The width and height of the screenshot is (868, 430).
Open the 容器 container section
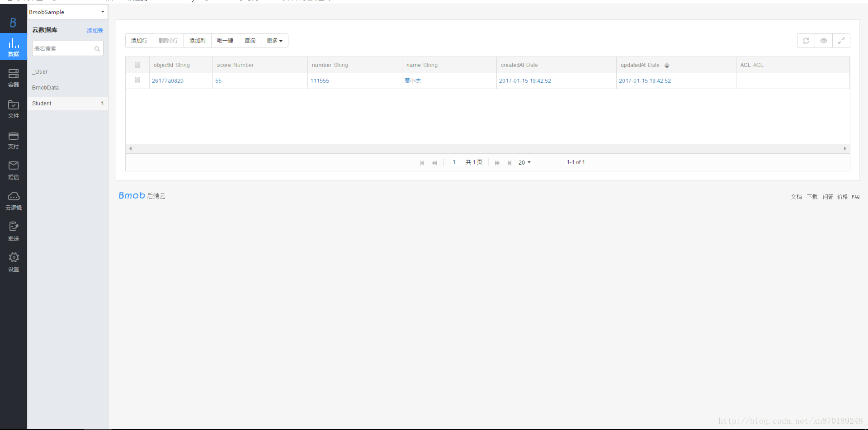pos(14,78)
